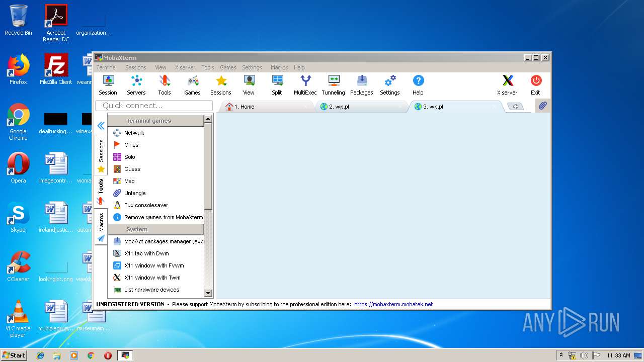Click the volume icon in system tray

[584, 355]
